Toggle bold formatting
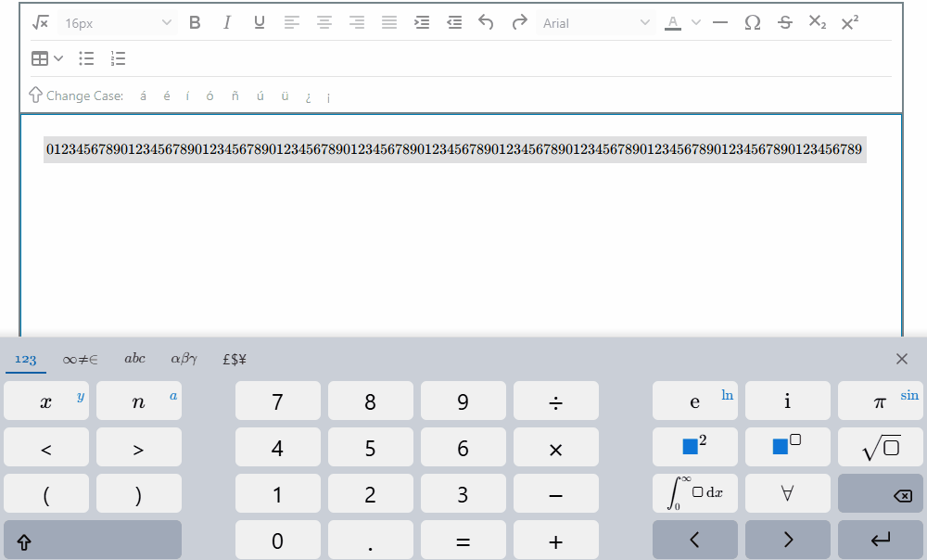This screenshot has height=560, width=927. pos(195,23)
